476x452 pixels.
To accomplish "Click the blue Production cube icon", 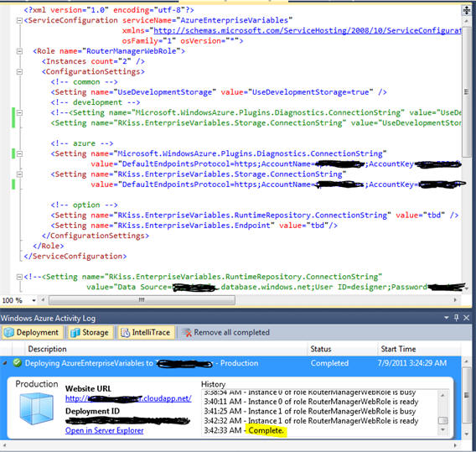I will (36, 408).
